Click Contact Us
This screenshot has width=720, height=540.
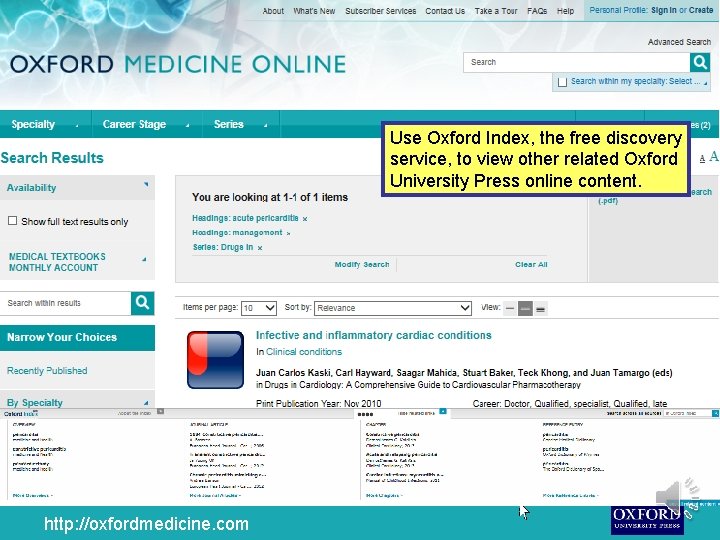pos(445,11)
